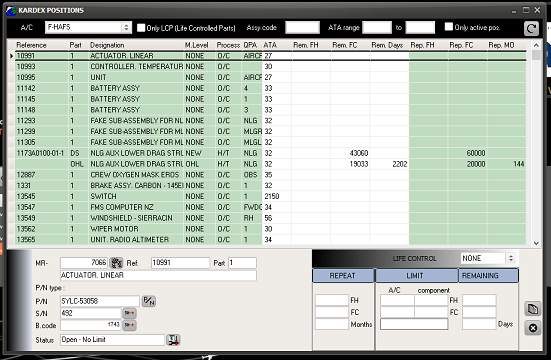551x360 pixels.
Task: Select row 11293 FAKE SUB-ASSEMBLY
Action: pos(271,121)
